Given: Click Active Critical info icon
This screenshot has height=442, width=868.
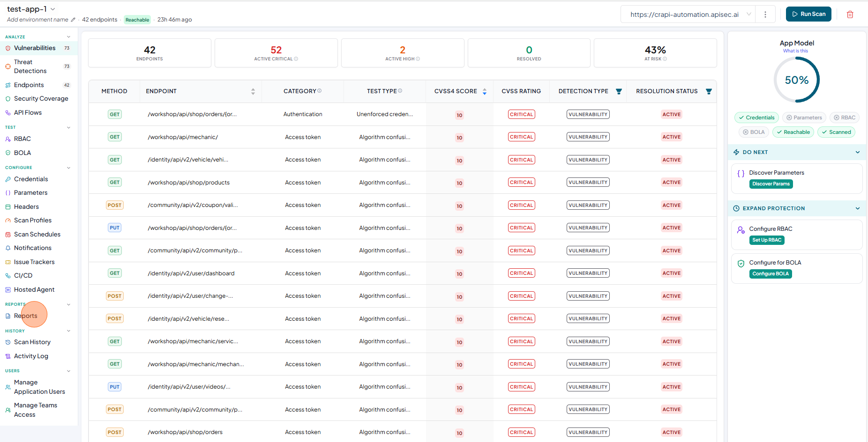Looking at the screenshot, I should point(296,59).
